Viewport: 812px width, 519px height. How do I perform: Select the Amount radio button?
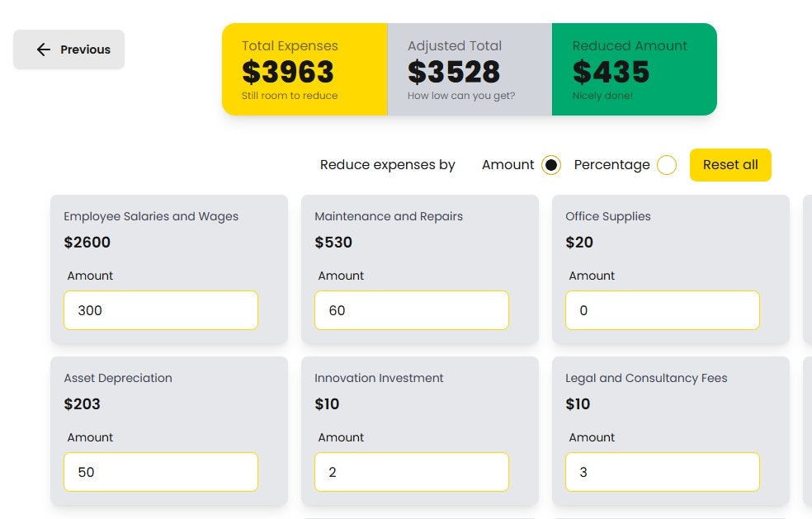pyautogui.click(x=551, y=165)
